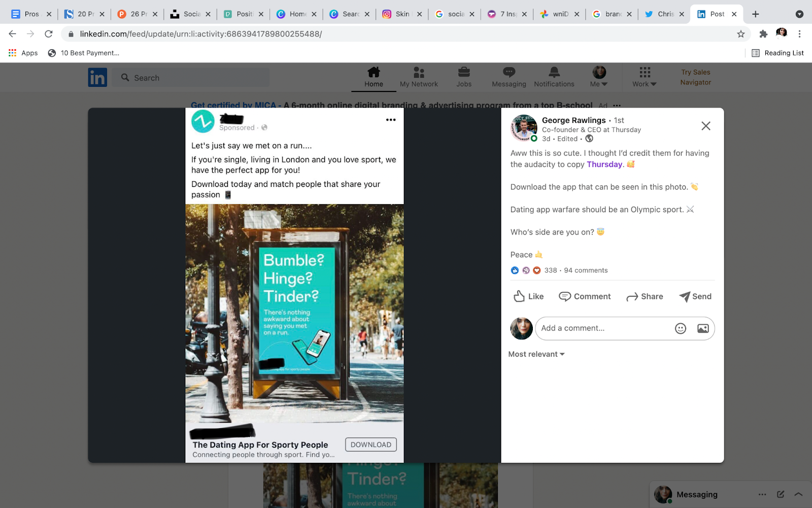Like the post
This screenshot has height=508, width=812.
point(528,296)
